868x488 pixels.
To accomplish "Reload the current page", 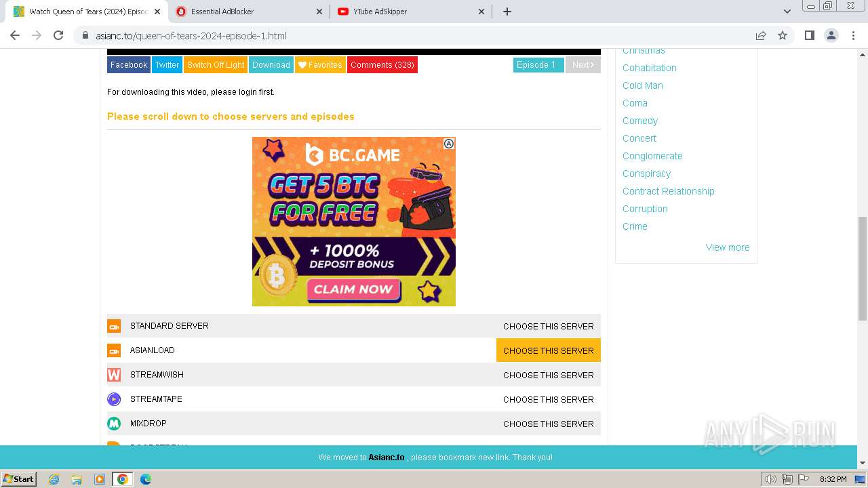I will coord(58,35).
